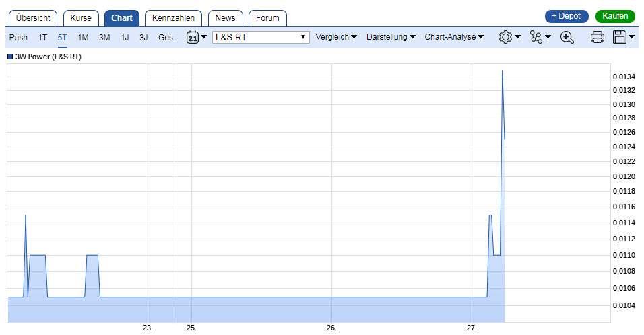Open the Darstellung dropdown menu

[391, 38]
